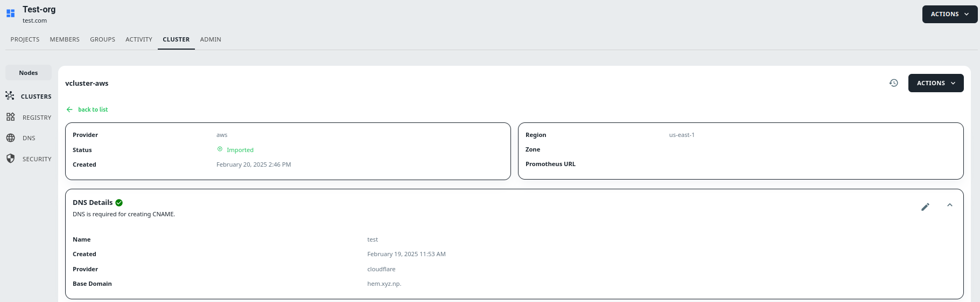Click the DNS provider value cloudflare
This screenshot has height=302, width=980.
(x=381, y=269)
